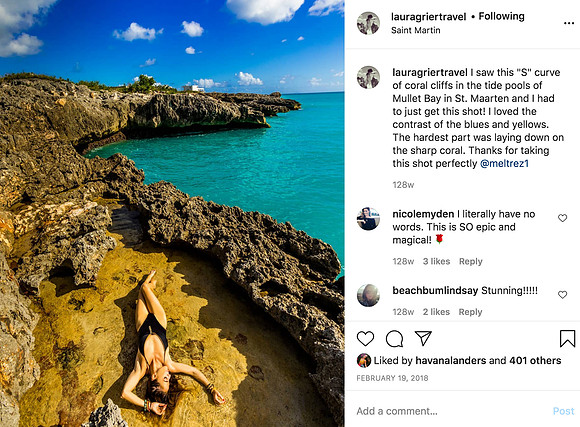Click the coral cliffs beach photo

[x=172, y=214]
